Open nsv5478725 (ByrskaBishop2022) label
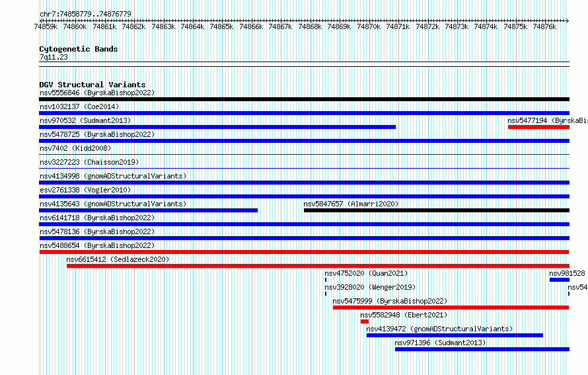 [x=97, y=134]
